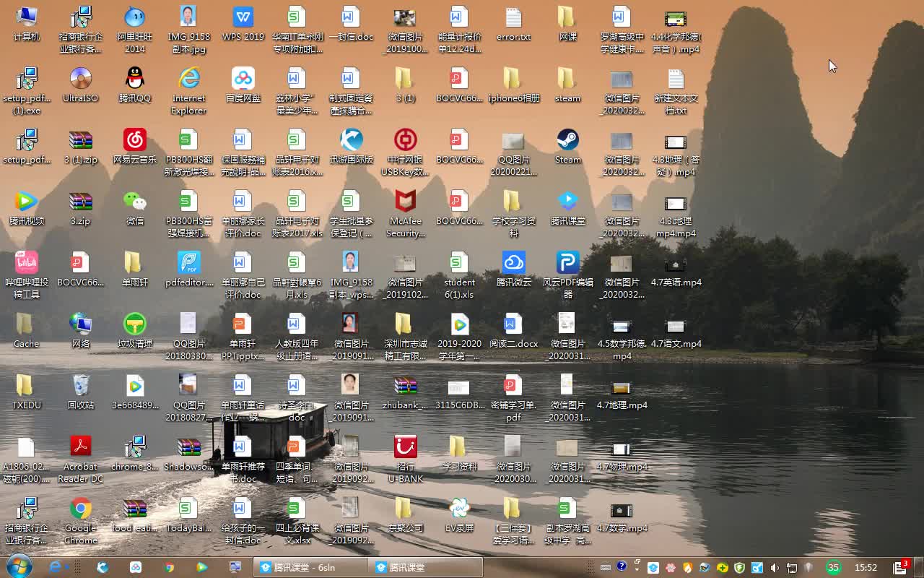Image resolution: width=924 pixels, height=578 pixels.
Task: Click the Internet Explorer taskbar pin
Action: [56, 567]
